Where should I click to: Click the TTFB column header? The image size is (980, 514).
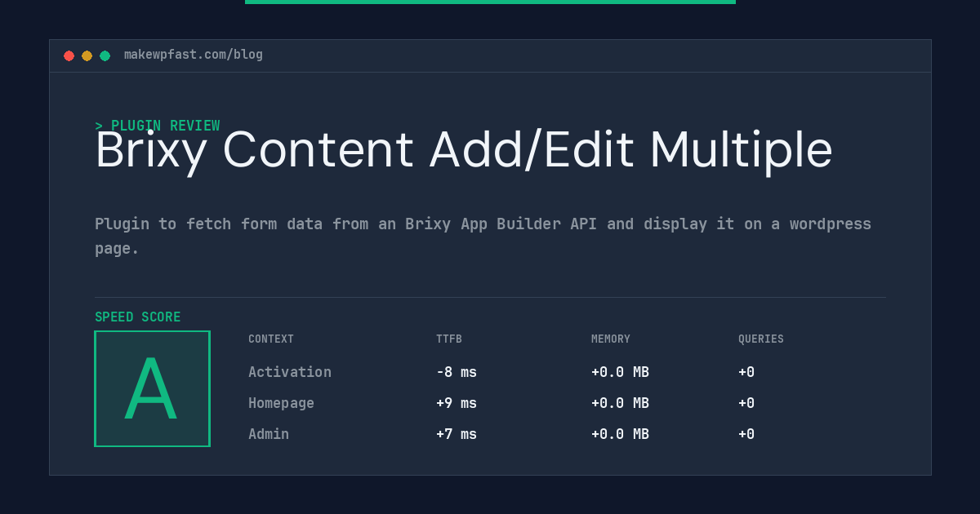tap(449, 339)
